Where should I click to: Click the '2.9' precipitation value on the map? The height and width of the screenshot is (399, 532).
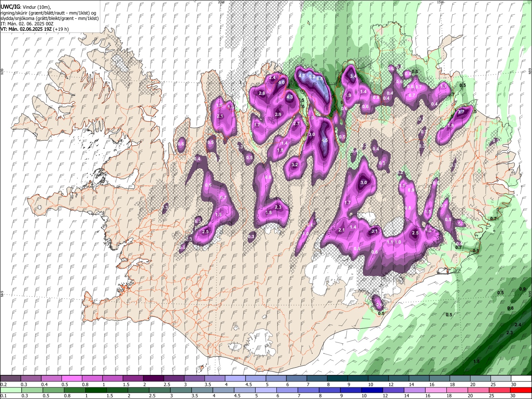tap(278, 114)
